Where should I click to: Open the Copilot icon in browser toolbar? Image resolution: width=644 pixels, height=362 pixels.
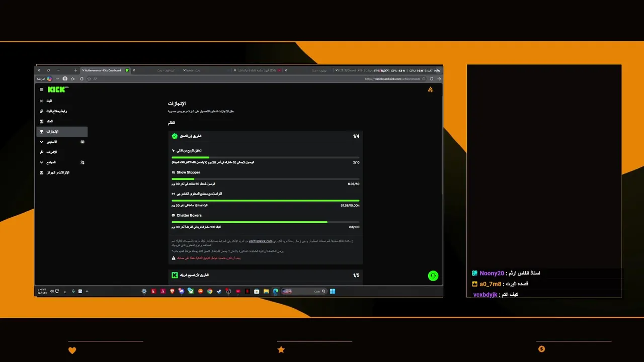click(x=49, y=79)
